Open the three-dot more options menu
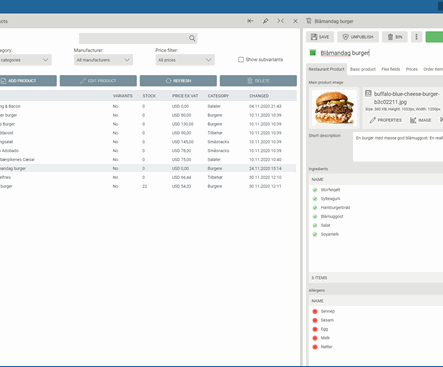 click(416, 37)
